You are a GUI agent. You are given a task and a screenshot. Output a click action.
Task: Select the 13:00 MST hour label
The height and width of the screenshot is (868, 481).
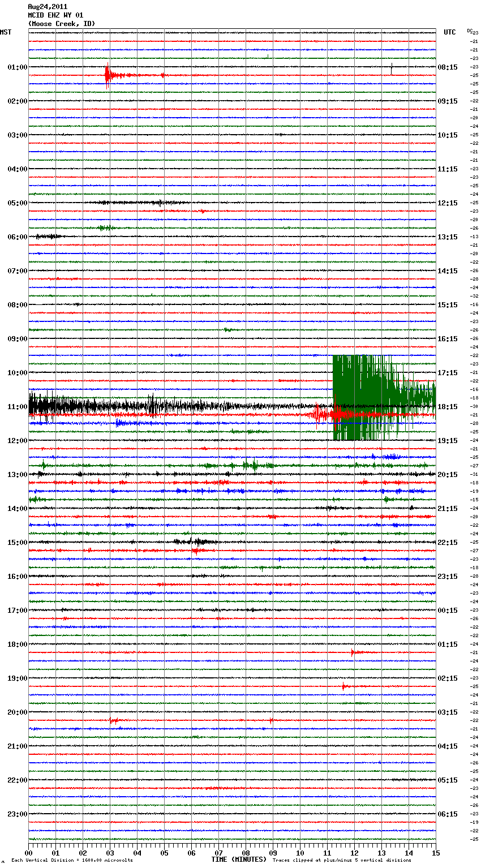[17, 475]
